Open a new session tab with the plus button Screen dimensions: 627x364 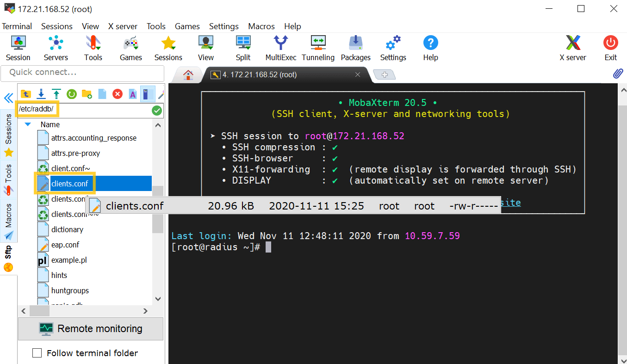tap(385, 74)
